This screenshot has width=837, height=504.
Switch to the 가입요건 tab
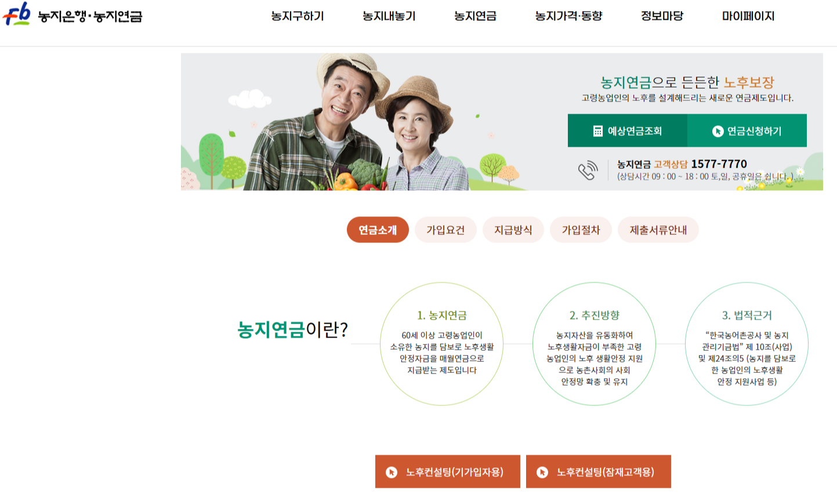pyautogui.click(x=445, y=230)
